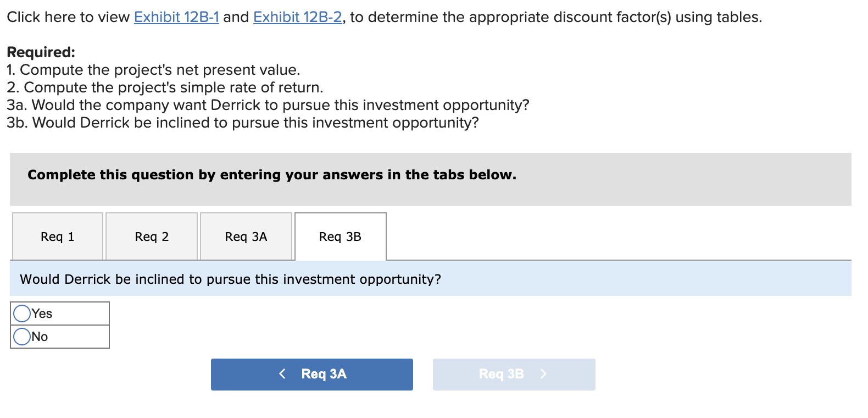Open the Exhibit 12B-2 link

click(296, 17)
